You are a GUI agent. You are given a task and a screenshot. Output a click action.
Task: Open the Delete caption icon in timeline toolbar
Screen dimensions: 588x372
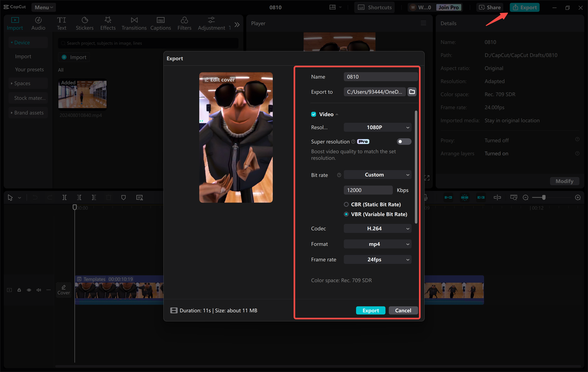click(139, 197)
